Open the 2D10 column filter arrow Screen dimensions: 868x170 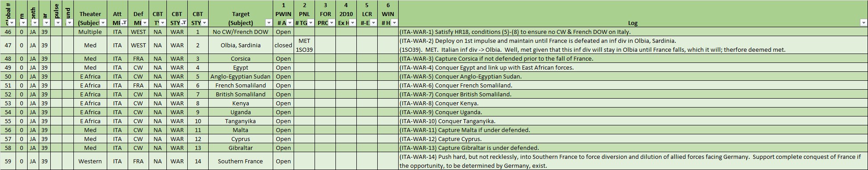pyautogui.click(x=352, y=23)
